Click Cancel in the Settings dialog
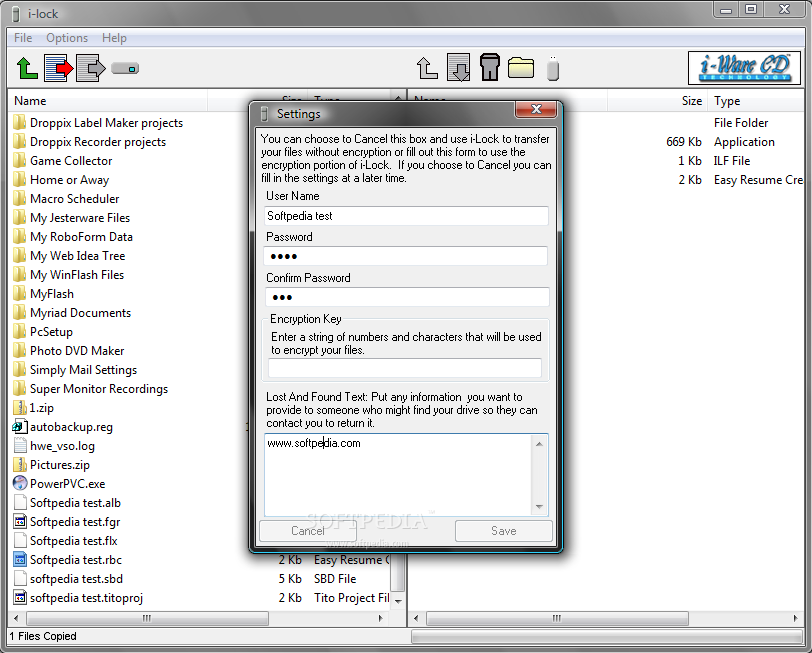Image resolution: width=812 pixels, height=653 pixels. coord(308,531)
